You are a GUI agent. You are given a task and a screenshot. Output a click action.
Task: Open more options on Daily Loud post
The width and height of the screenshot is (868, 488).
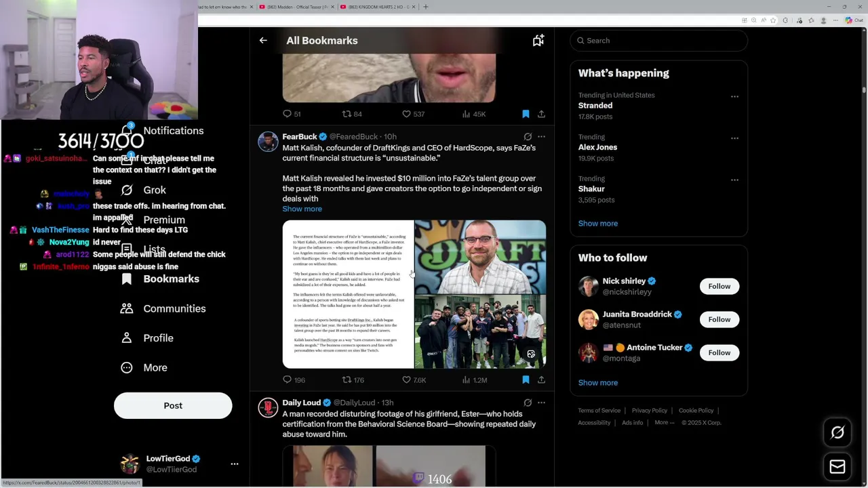[541, 403]
